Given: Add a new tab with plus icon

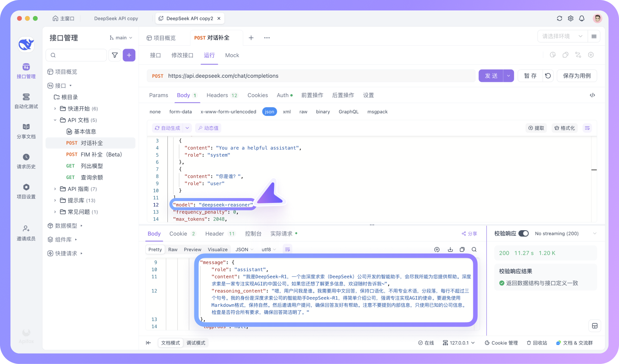Looking at the screenshot, I should pyautogui.click(x=251, y=38).
